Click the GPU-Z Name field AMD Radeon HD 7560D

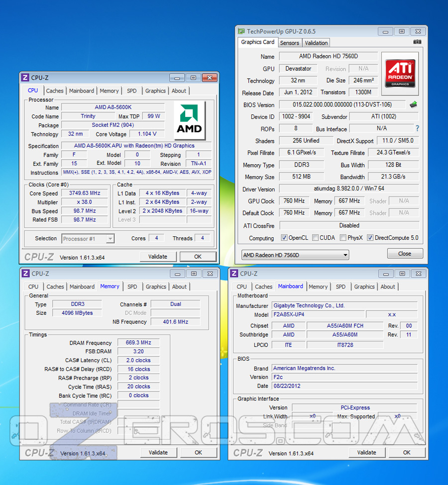[329, 56]
